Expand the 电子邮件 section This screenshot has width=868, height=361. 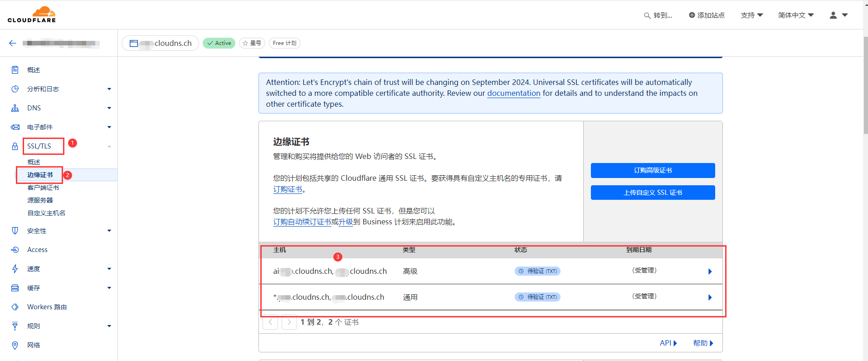coord(109,127)
